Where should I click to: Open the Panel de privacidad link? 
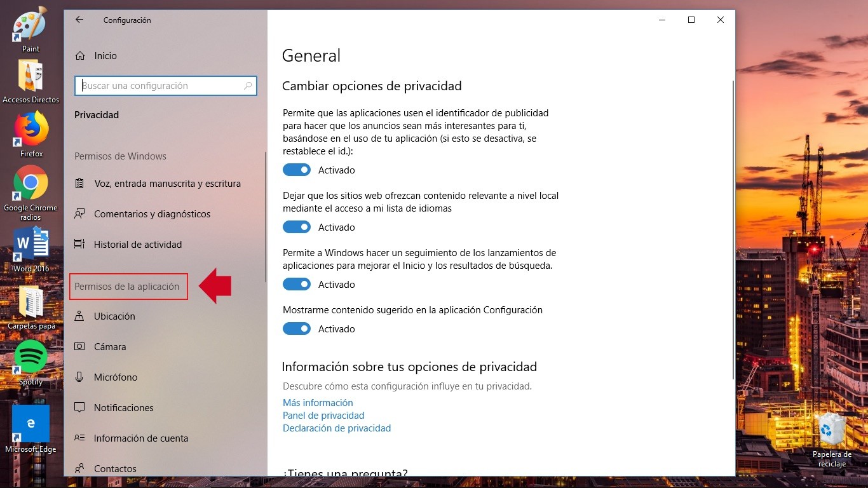coord(323,415)
